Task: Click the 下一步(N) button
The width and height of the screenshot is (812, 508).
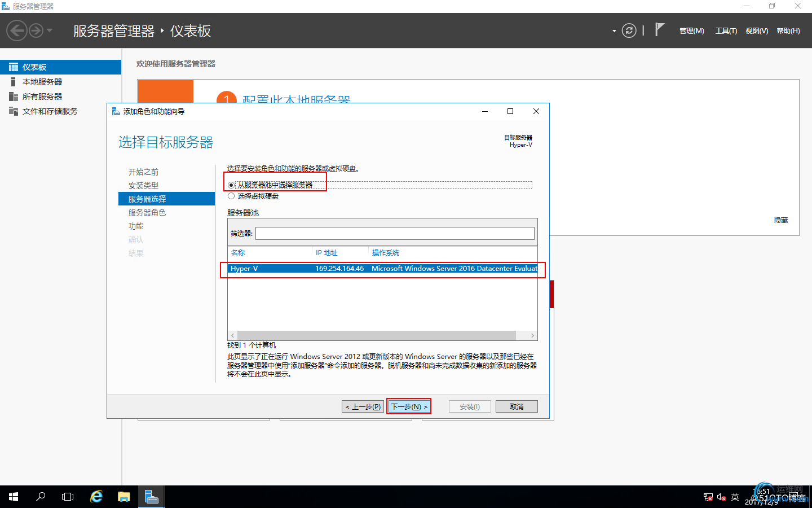Action: click(409, 406)
